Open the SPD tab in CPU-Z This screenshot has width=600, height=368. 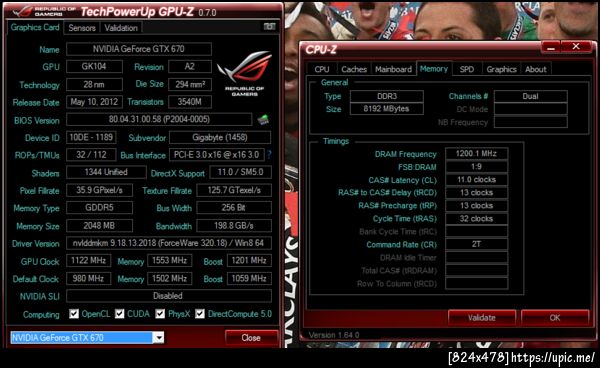tap(467, 69)
